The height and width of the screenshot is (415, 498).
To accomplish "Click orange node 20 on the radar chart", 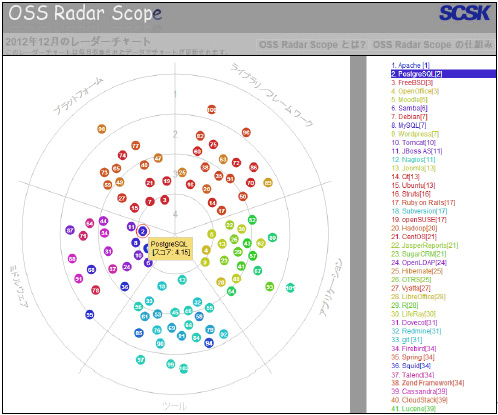I will (207, 189).
